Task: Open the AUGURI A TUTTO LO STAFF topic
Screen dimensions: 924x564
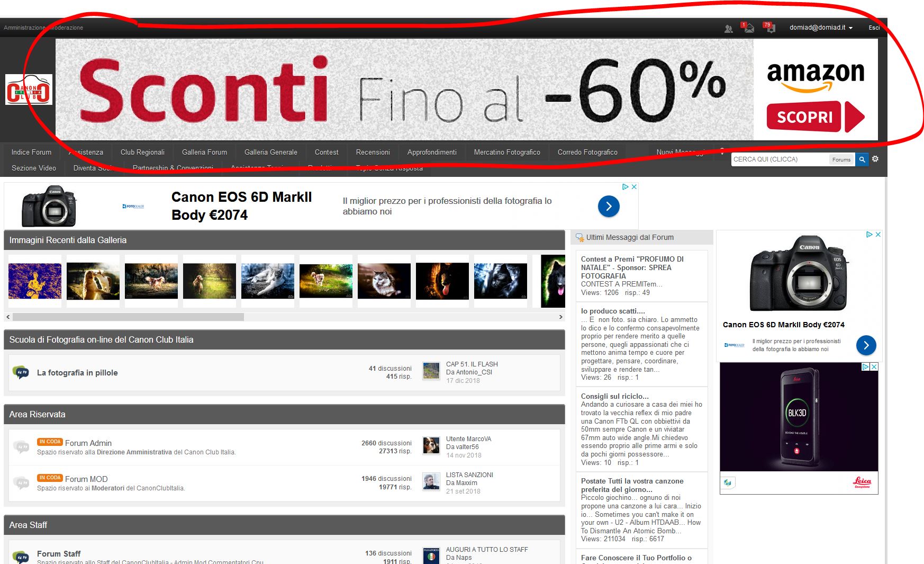Action: click(x=487, y=550)
